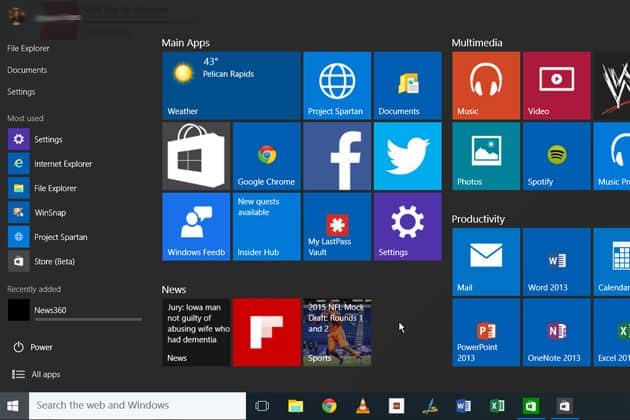Open the Mail tile
Viewport: 630px width, 420px height.
click(x=485, y=262)
